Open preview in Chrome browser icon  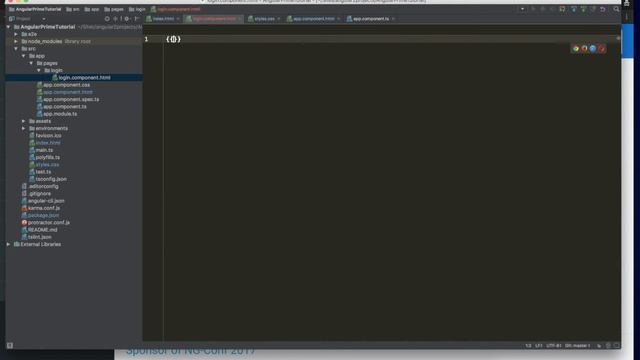576,49
